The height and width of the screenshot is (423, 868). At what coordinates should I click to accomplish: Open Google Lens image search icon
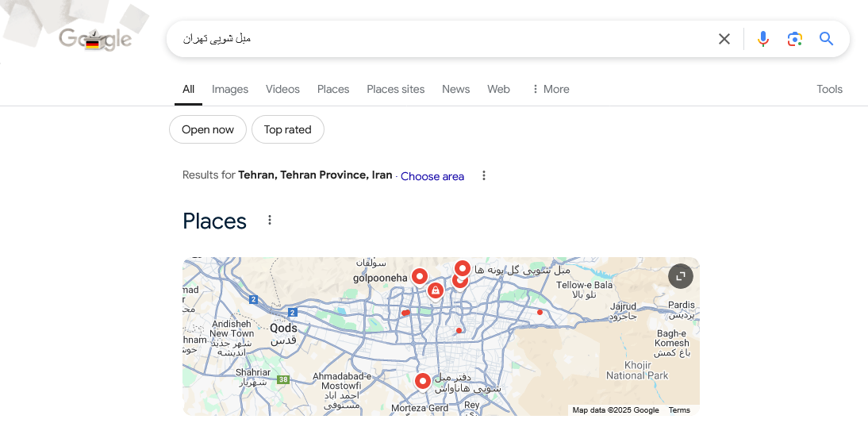(x=795, y=39)
